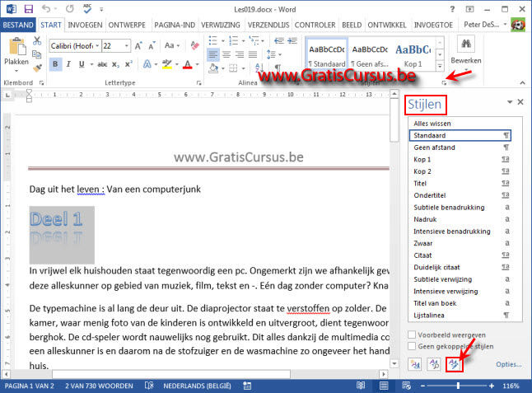Screen dimensions: 532x393
Task: Switch to the ONTWERPEN tab
Action: [127, 25]
